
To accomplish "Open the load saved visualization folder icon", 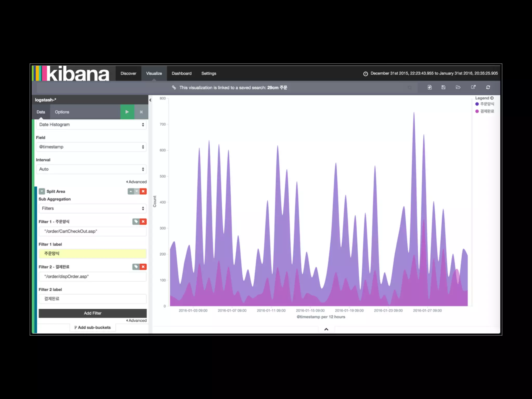I will tap(458, 87).
